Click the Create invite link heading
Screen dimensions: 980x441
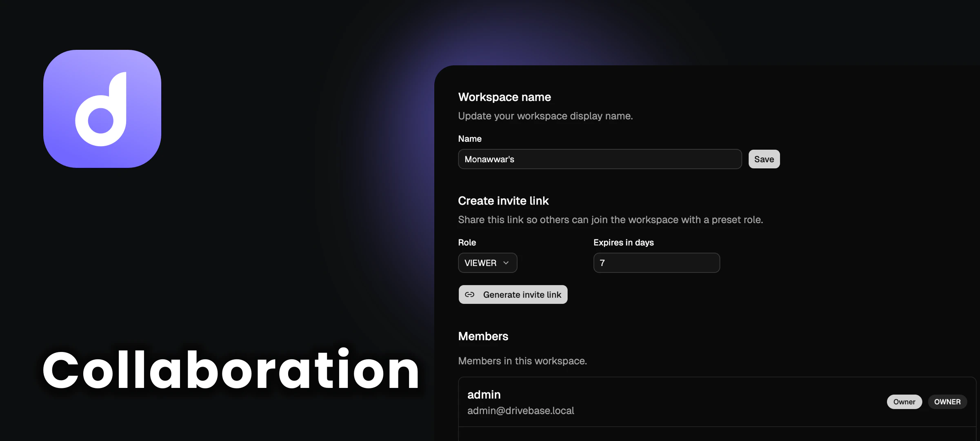coord(503,201)
